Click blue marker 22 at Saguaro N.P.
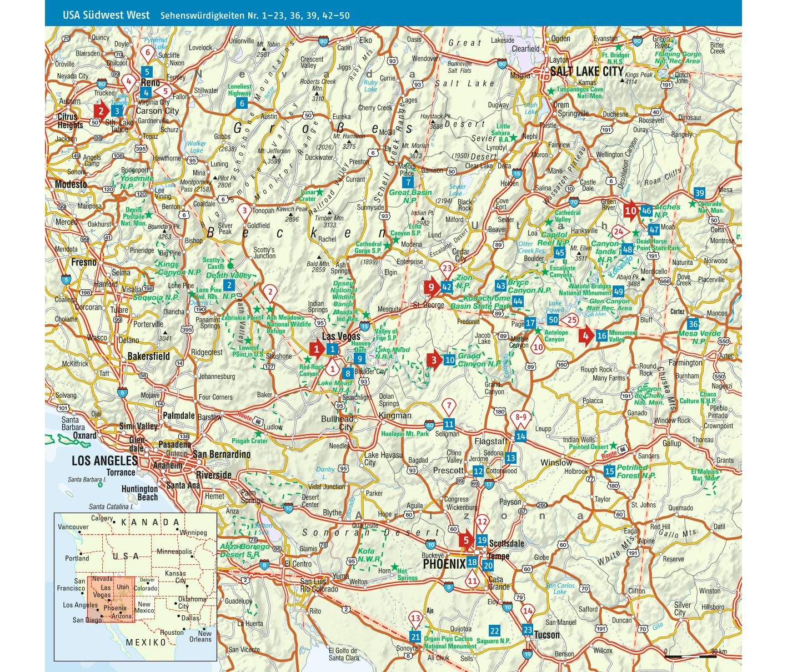This screenshot has width=787, height=672. pos(494,630)
